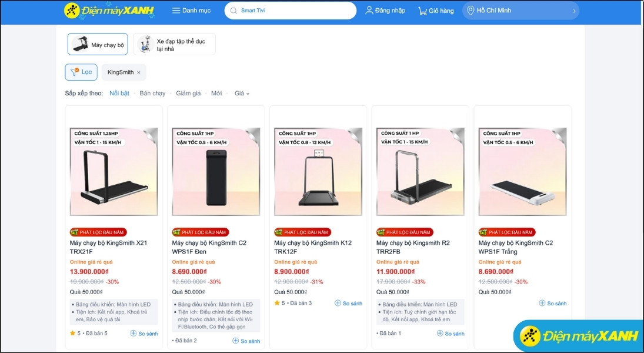Screen dimensions: 644x353
Task: Toggle So sánh on KingSmith C2 WPS1F Trắng
Action: 552,303
